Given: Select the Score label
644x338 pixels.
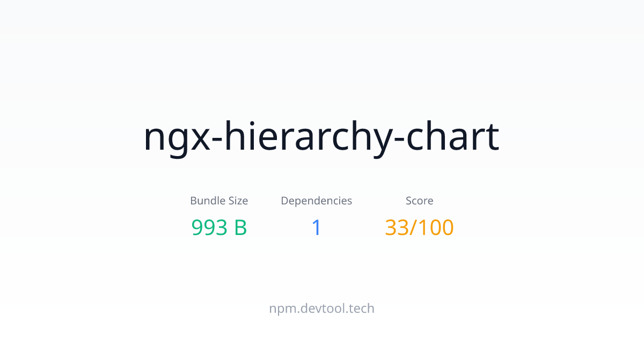Looking at the screenshot, I should [420, 201].
